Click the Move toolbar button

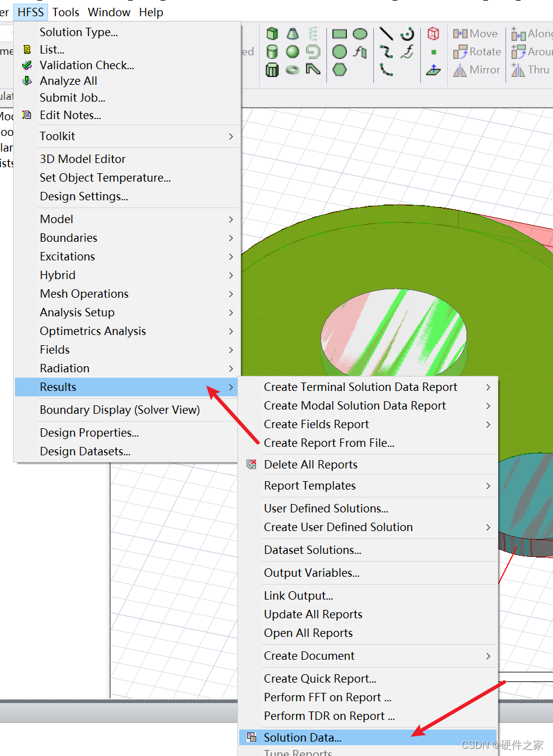[475, 34]
